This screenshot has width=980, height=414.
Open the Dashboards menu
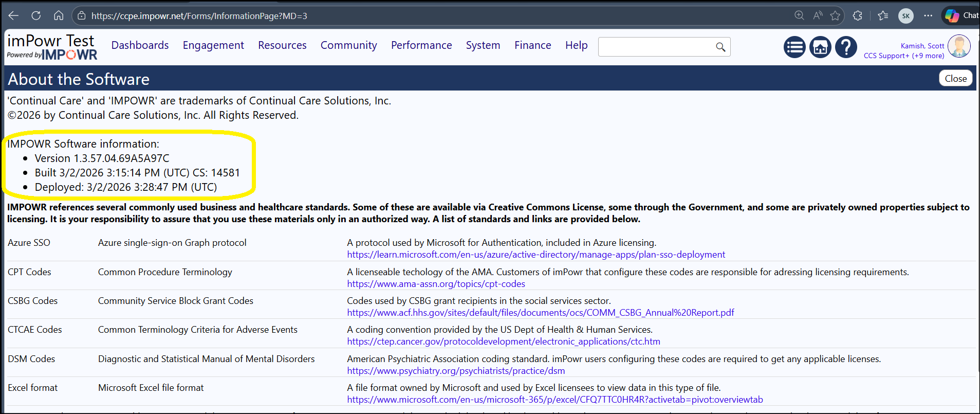click(140, 45)
